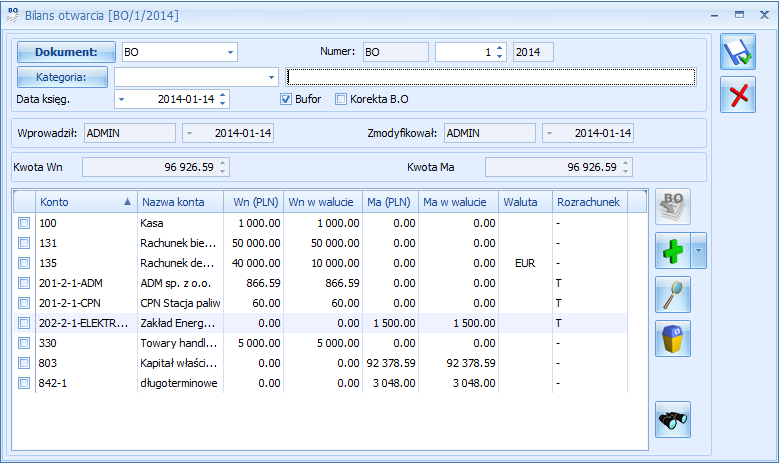
Task: Click the Numer BO symbol field
Action: click(x=395, y=52)
